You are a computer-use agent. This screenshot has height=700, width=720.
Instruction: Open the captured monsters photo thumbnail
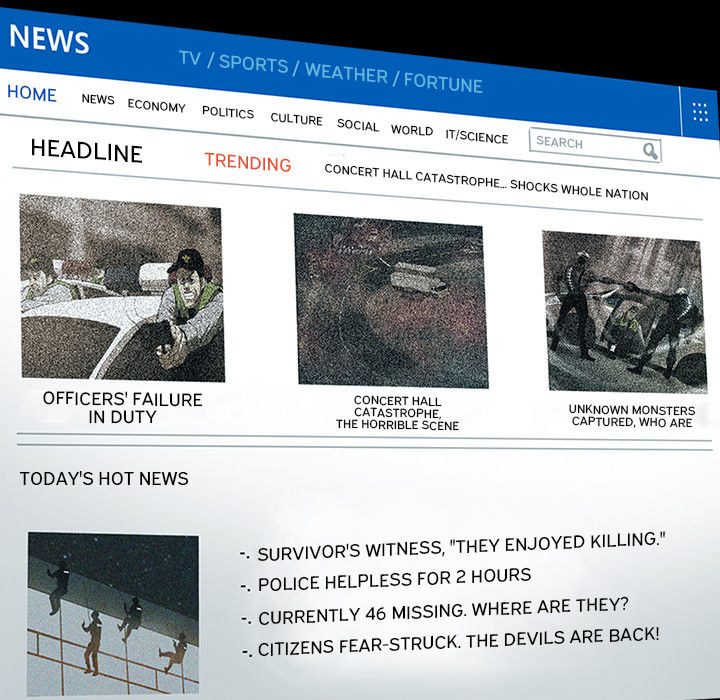pyautogui.click(x=624, y=312)
